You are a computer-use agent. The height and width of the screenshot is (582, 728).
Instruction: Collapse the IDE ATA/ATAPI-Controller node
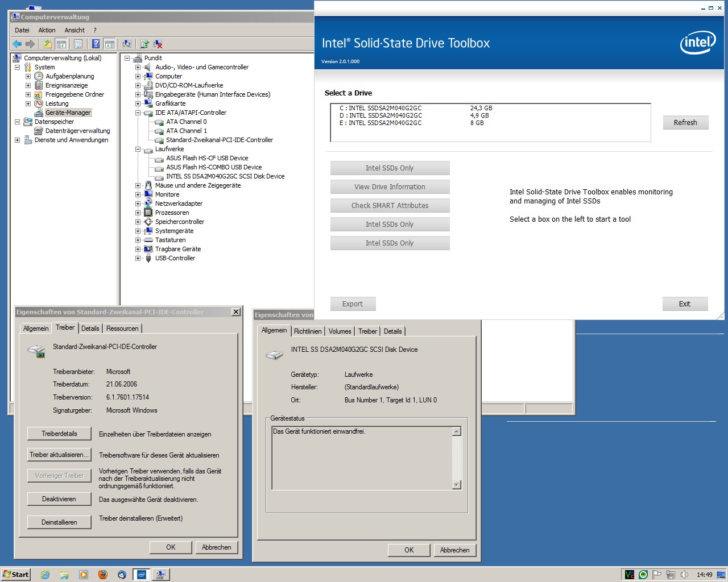(138, 113)
